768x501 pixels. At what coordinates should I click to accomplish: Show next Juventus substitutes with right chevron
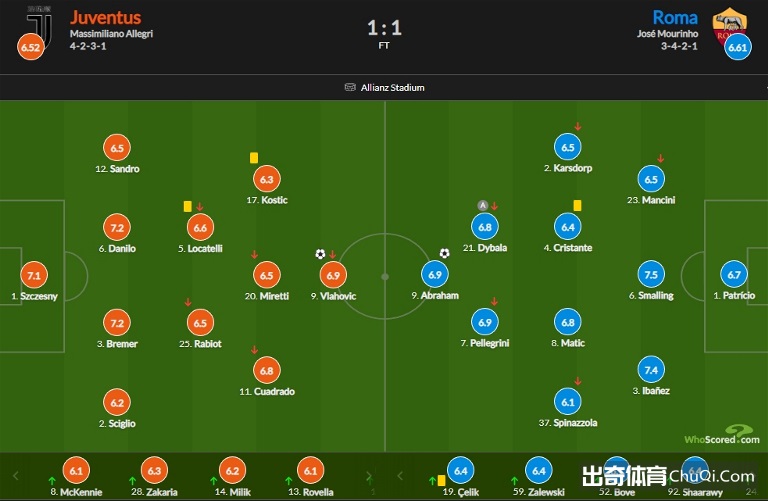(x=369, y=476)
